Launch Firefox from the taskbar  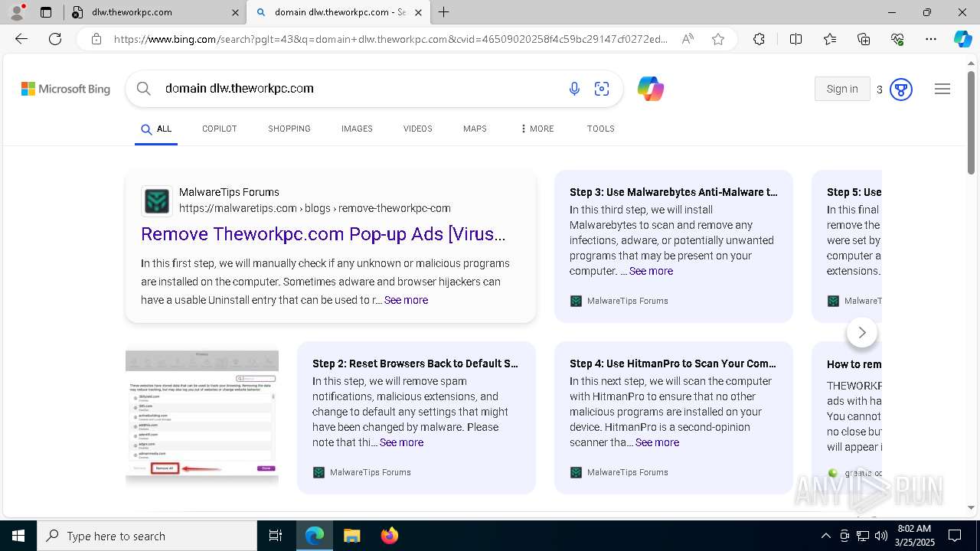pyautogui.click(x=389, y=536)
